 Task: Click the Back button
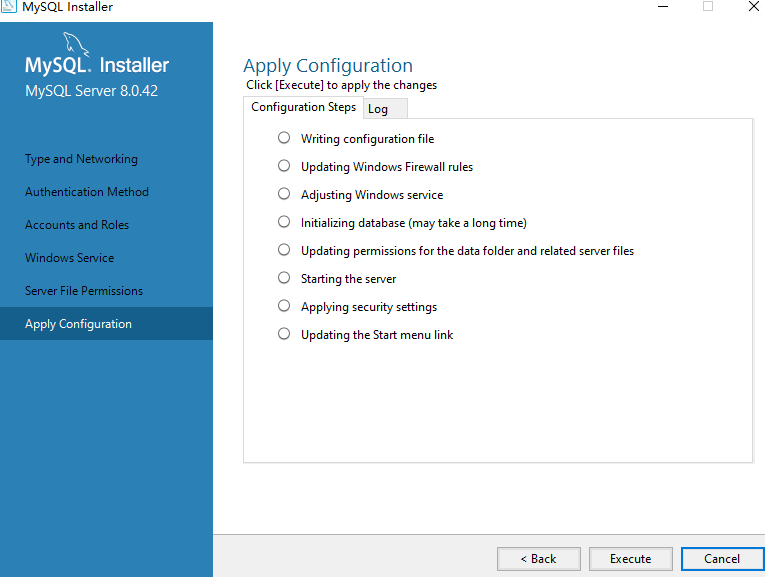click(x=539, y=558)
